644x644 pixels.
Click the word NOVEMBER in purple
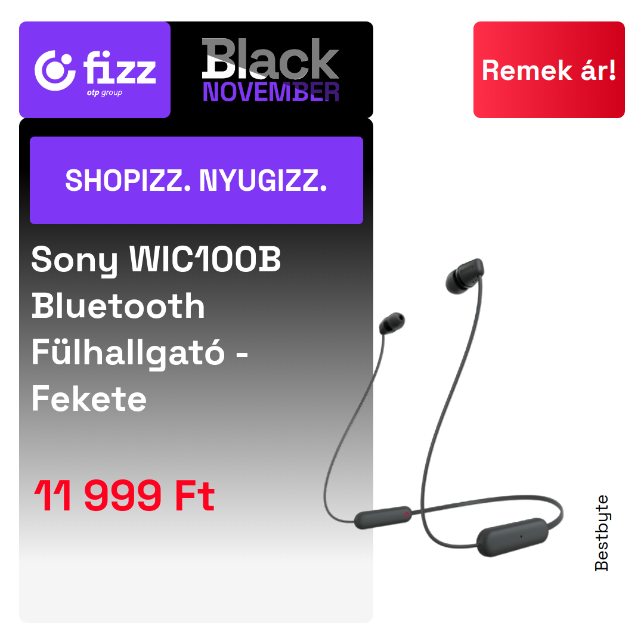coord(271,92)
